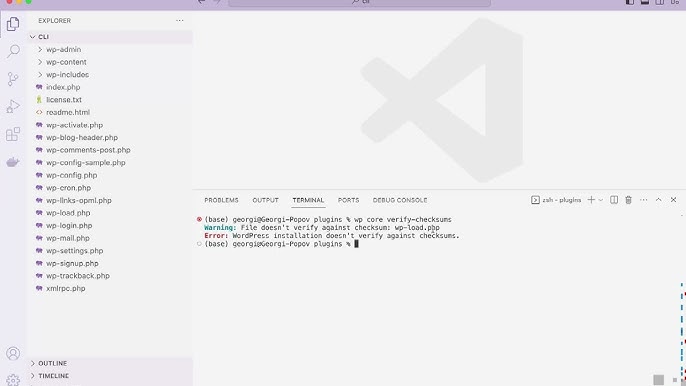Select the zsh - plugins terminal
Image resolution: width=686 pixels, height=386 pixels.
coord(556,200)
